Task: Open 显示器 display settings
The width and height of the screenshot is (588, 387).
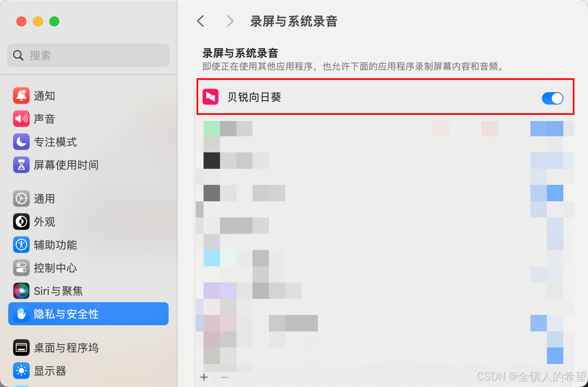Action: tap(88, 371)
